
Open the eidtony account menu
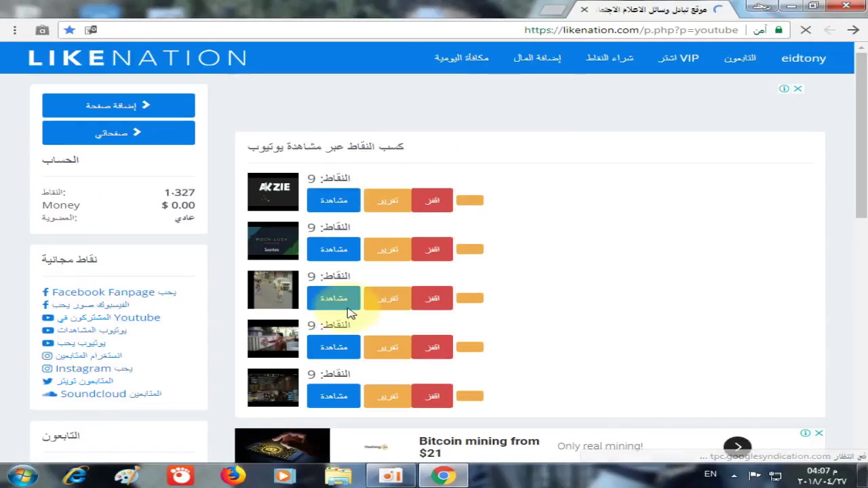pyautogui.click(x=804, y=58)
